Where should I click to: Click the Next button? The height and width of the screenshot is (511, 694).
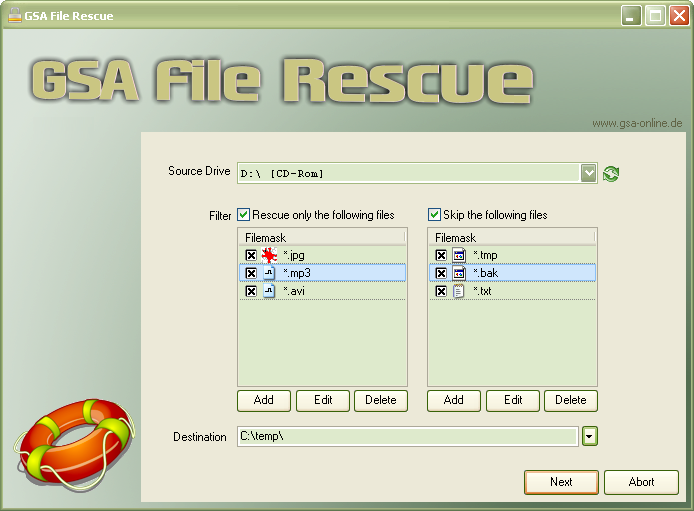tap(561, 482)
